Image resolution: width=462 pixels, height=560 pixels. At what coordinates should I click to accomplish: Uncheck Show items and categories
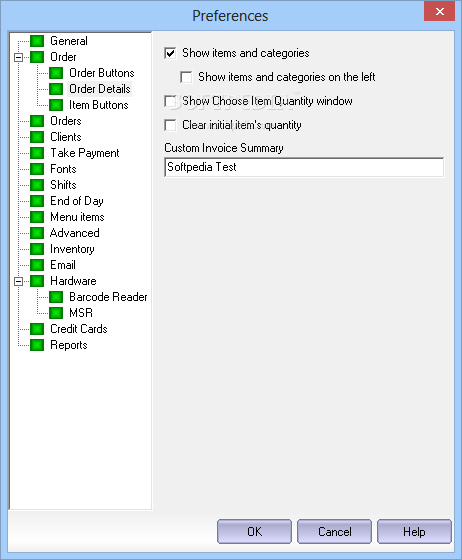point(170,53)
